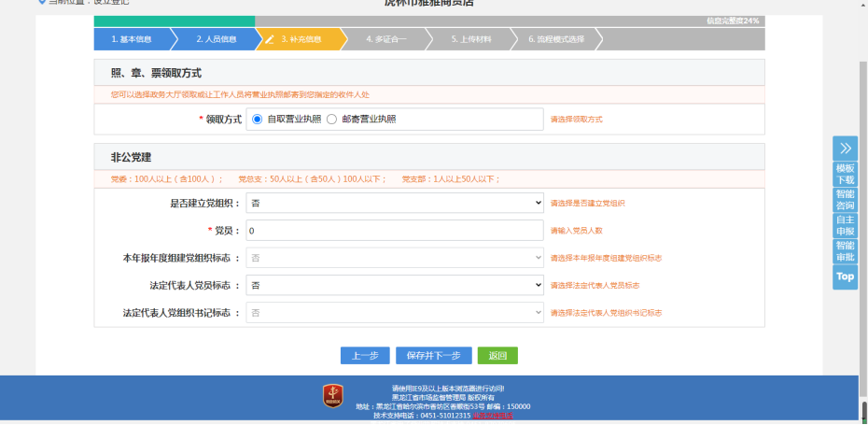Go to step 5. 上传材料
The width and height of the screenshot is (868, 425).
pyautogui.click(x=471, y=39)
